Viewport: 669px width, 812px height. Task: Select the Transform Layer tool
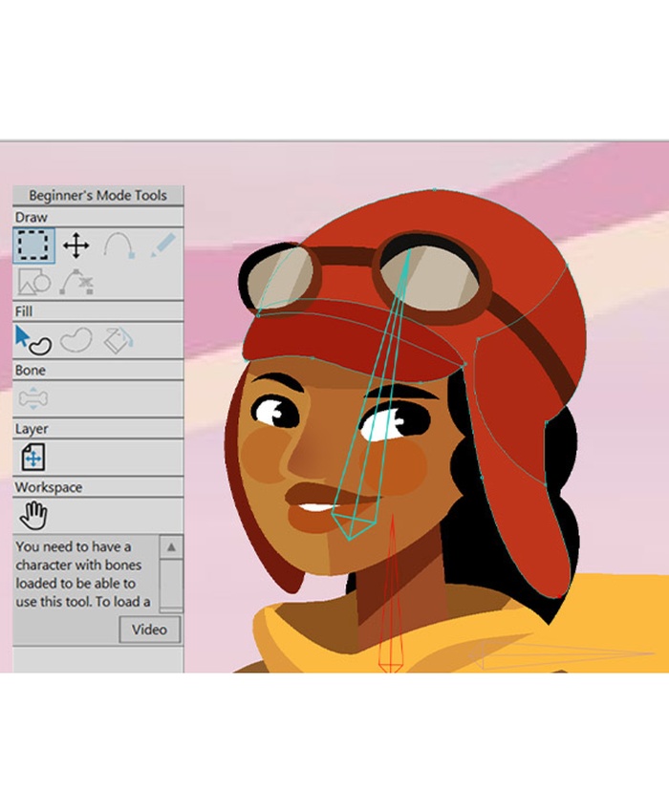[33, 457]
